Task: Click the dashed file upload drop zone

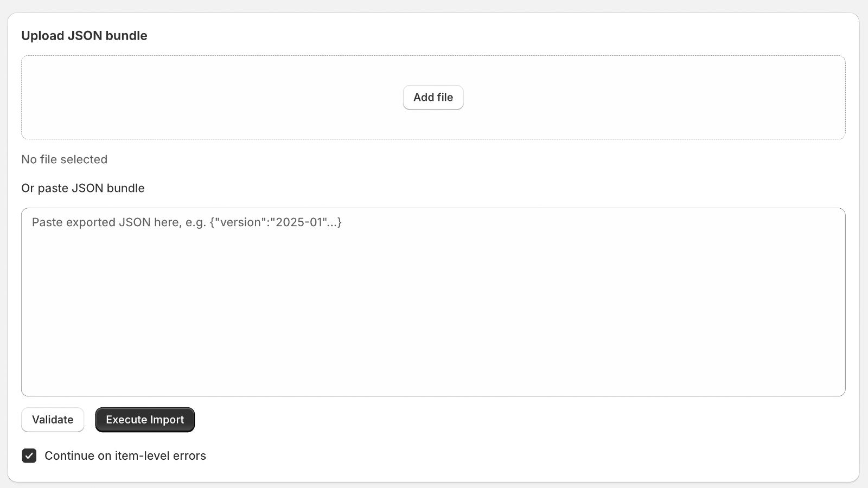Action: (x=433, y=98)
